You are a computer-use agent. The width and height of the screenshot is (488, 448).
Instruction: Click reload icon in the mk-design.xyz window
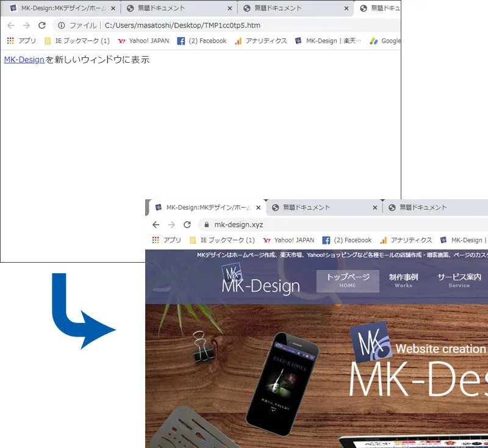187,224
